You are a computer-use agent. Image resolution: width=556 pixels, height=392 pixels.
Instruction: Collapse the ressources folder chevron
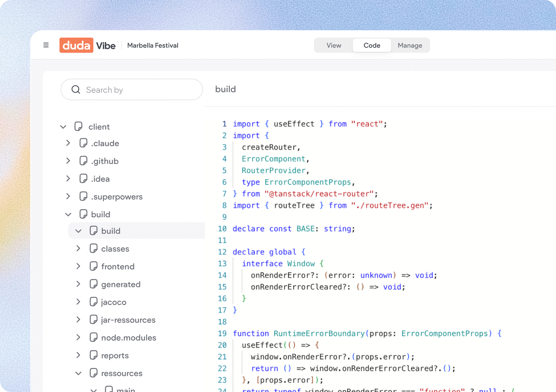(78, 373)
